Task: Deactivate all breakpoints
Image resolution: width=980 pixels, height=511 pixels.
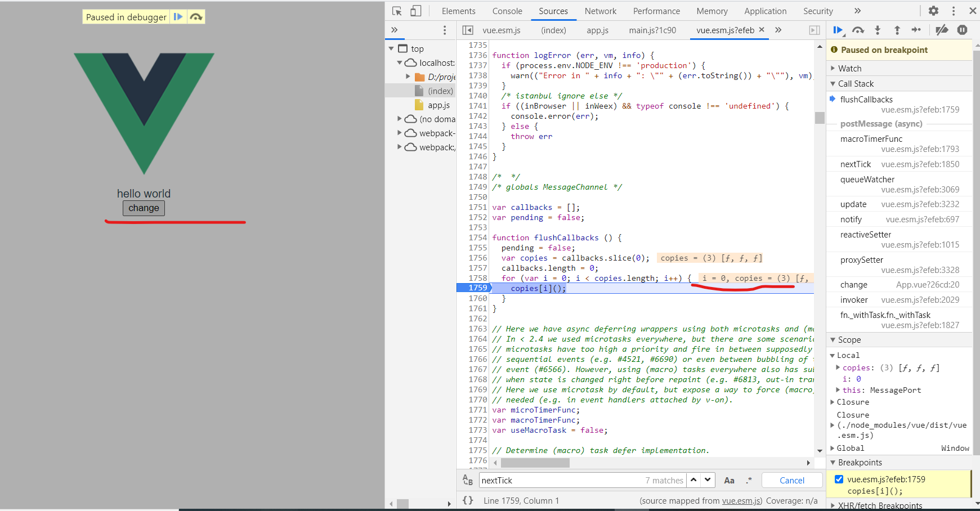Action: point(942,30)
